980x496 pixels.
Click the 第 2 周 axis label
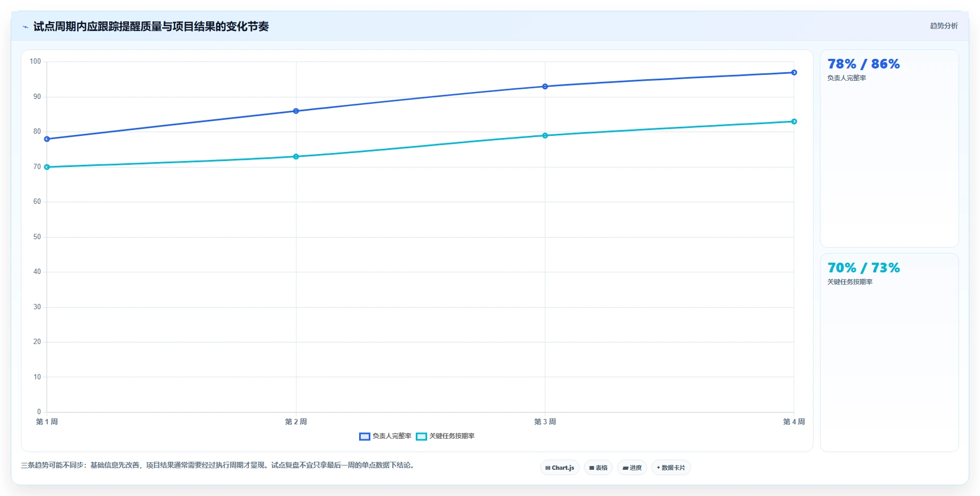click(x=296, y=422)
